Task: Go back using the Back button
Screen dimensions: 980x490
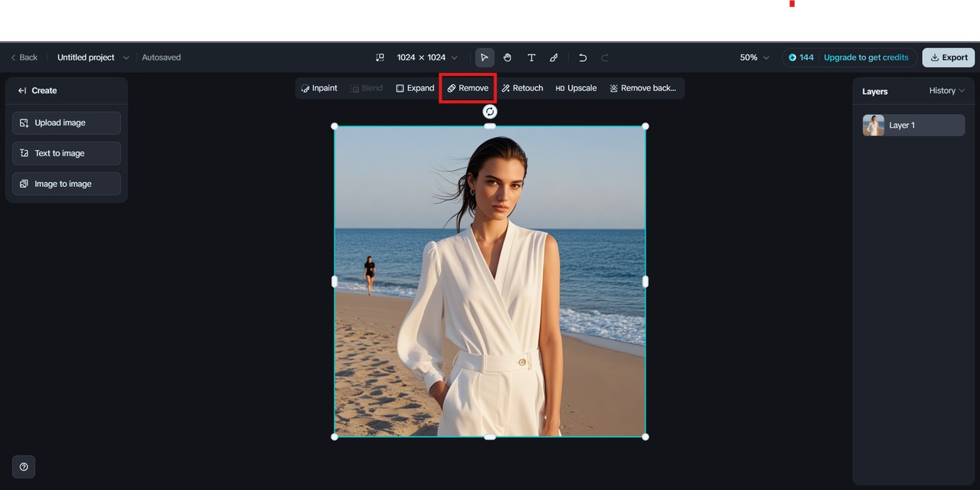Action: coord(24,57)
